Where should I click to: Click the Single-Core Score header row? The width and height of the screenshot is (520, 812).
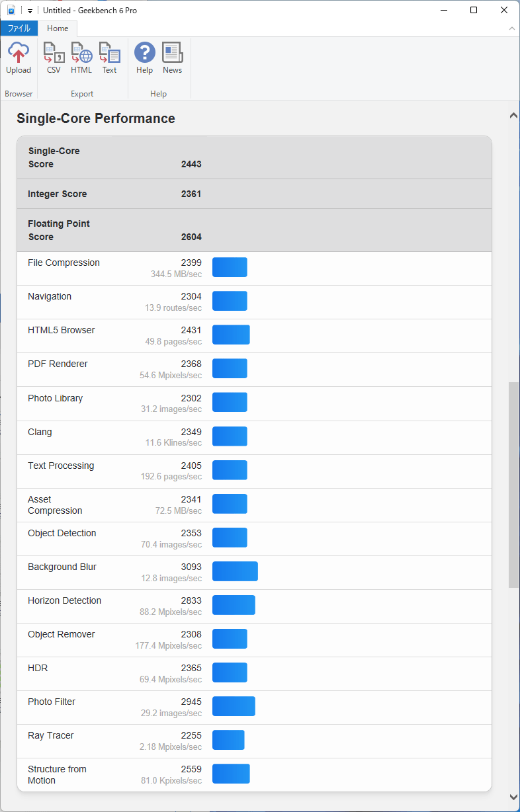[254, 157]
